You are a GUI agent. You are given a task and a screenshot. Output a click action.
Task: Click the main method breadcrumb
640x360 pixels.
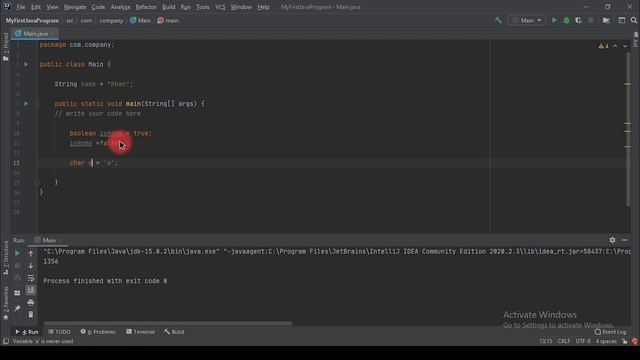[x=168, y=20]
